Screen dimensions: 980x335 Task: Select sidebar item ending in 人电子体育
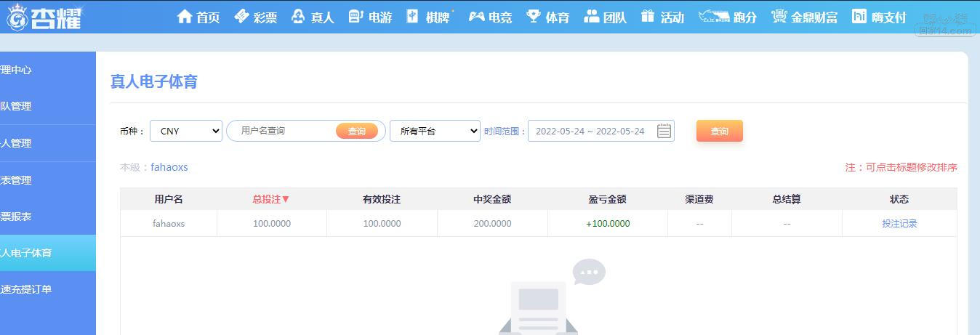pyautogui.click(x=48, y=253)
